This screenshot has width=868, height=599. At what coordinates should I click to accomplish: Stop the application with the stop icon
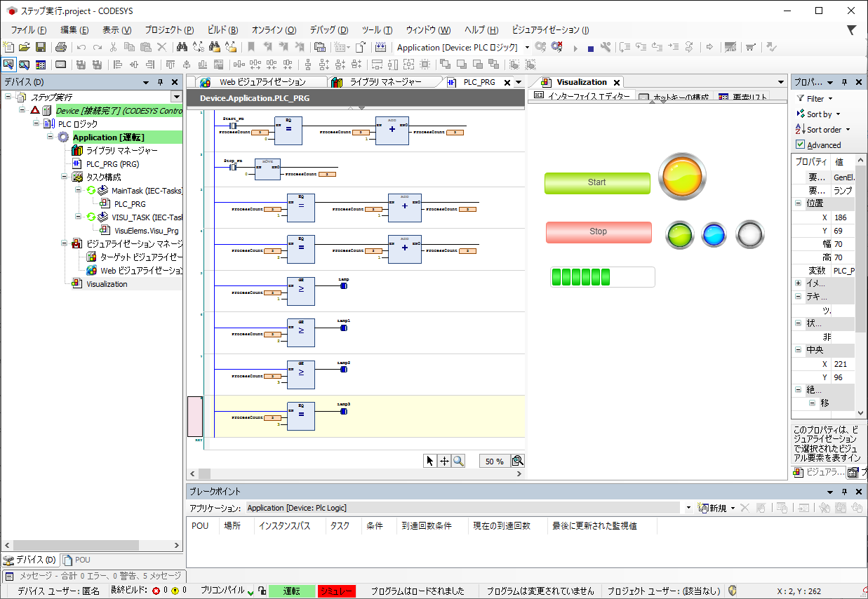click(x=590, y=47)
